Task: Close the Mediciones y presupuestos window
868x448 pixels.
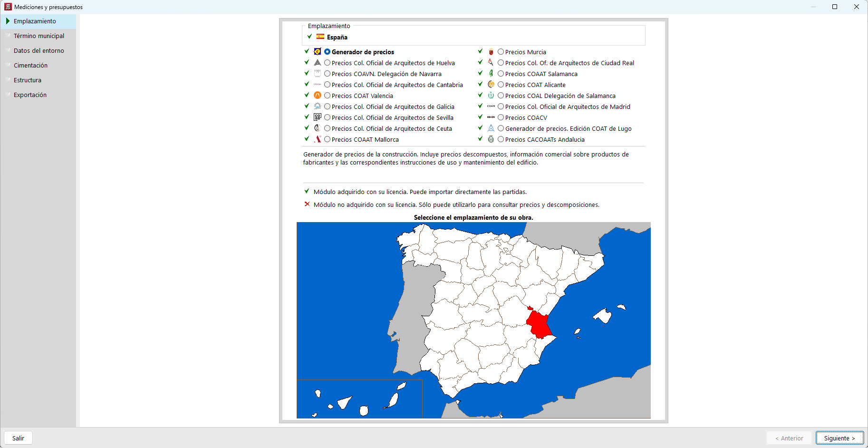Action: click(x=857, y=7)
